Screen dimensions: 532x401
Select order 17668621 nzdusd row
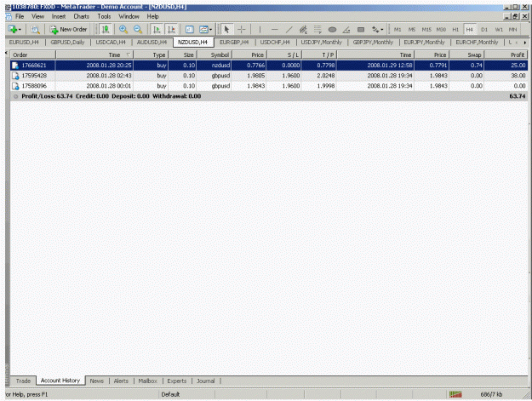[269, 66]
